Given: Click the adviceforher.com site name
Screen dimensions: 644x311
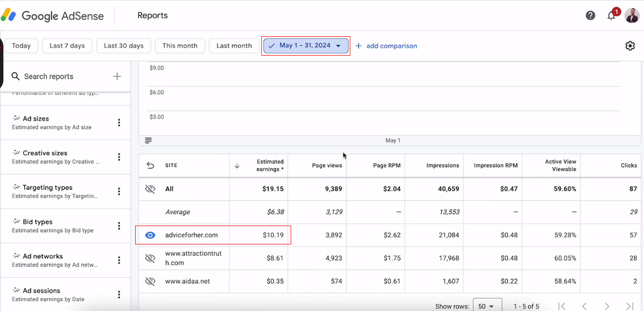Looking at the screenshot, I should click(x=191, y=235).
